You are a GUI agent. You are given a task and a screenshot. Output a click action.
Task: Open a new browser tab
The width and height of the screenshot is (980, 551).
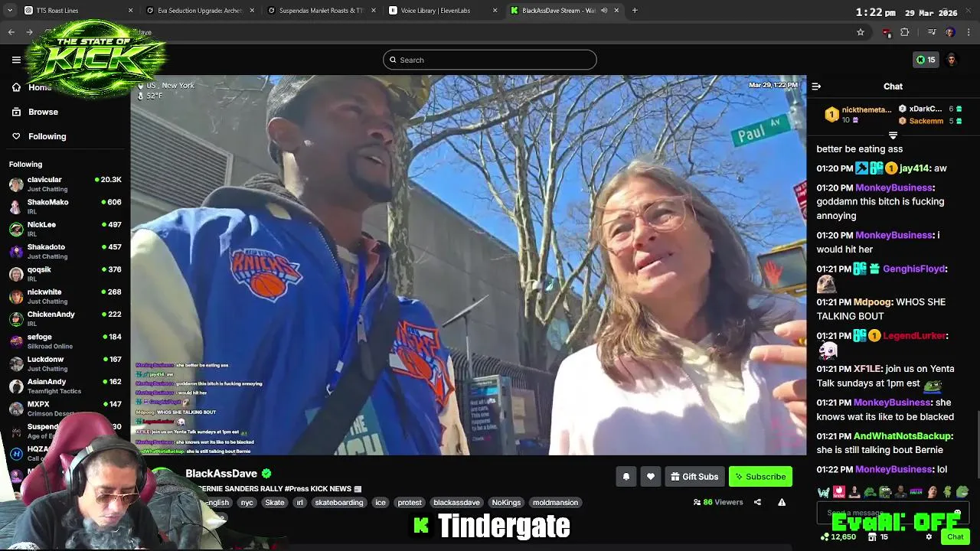(x=635, y=11)
